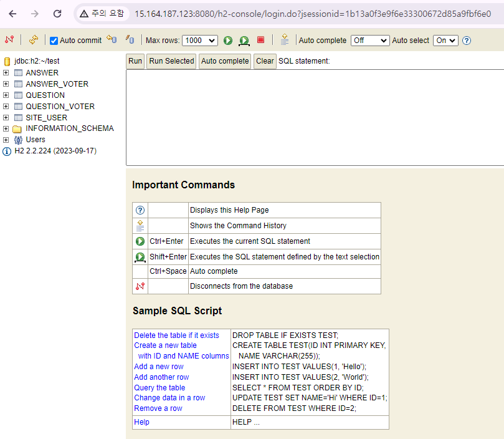Image resolution: width=504 pixels, height=439 pixels.
Task: Click the SITE_USER table icon
Action: tap(18, 117)
